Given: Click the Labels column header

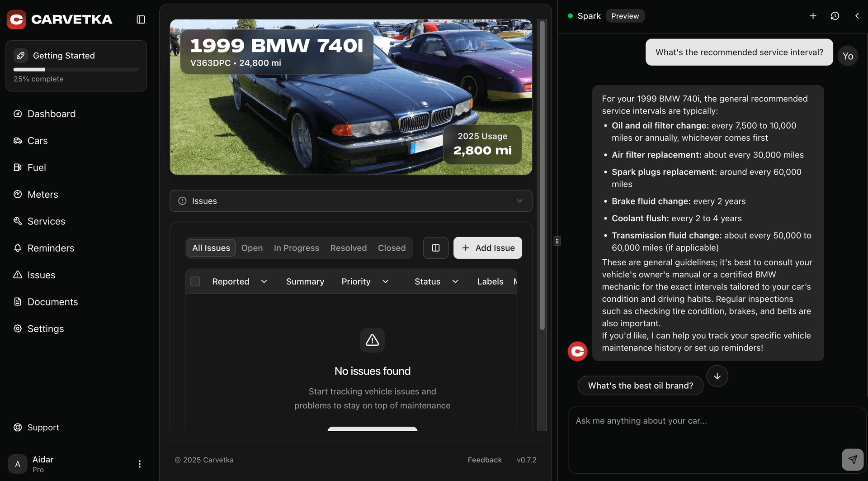Looking at the screenshot, I should pyautogui.click(x=490, y=281).
